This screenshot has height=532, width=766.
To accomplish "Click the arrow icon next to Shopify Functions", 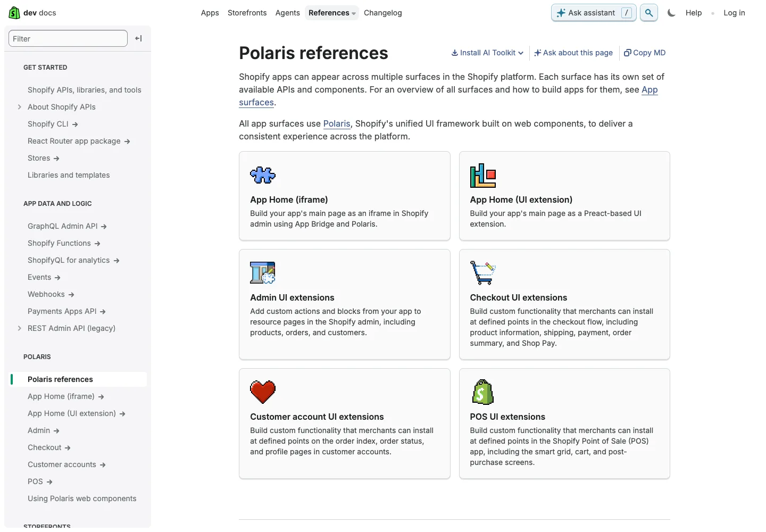I will click(97, 244).
